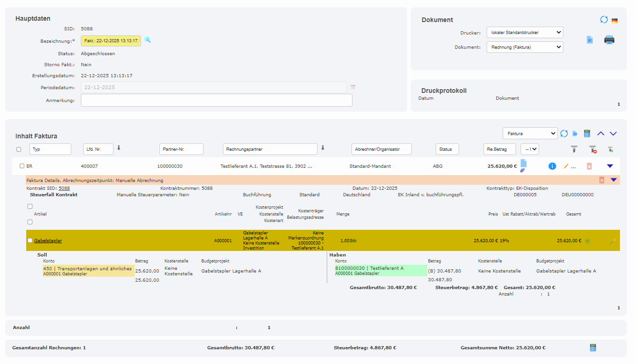Open the Faktura view selector dropdown
The image size is (636, 364).
click(x=530, y=134)
